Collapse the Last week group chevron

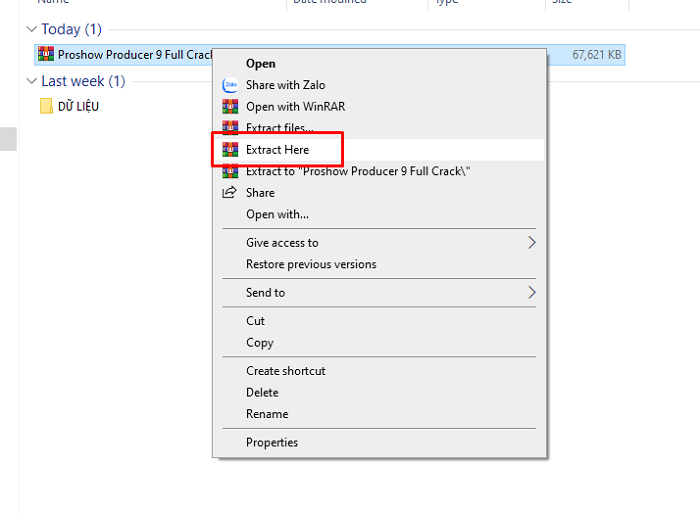click(x=31, y=81)
